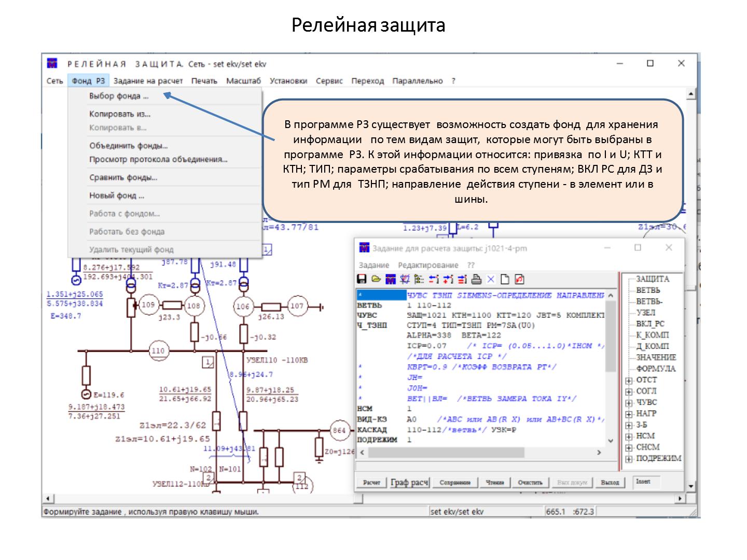Viewport: 747px width, 560px height.
Task: Choose 'Выбор фонда ...' from the menu
Action: pos(119,96)
